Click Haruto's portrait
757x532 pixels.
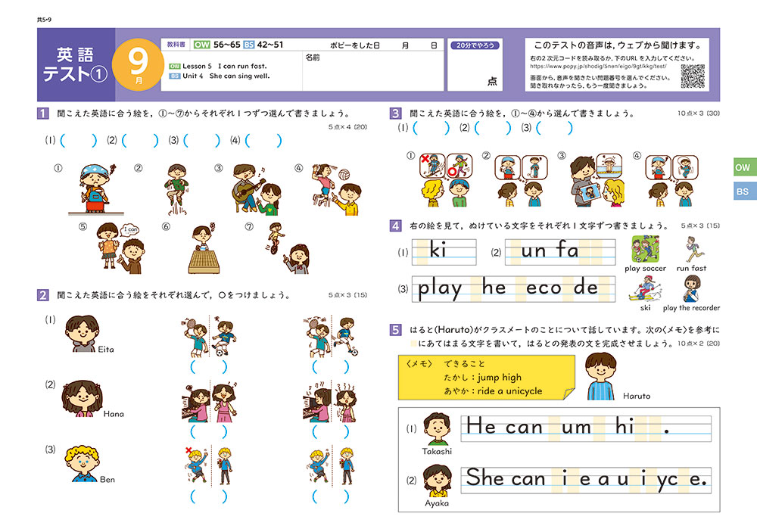tap(601, 376)
